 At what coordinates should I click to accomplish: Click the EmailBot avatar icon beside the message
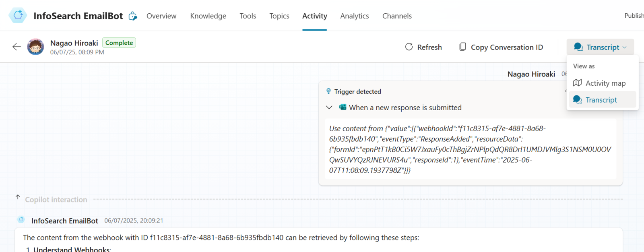21,220
